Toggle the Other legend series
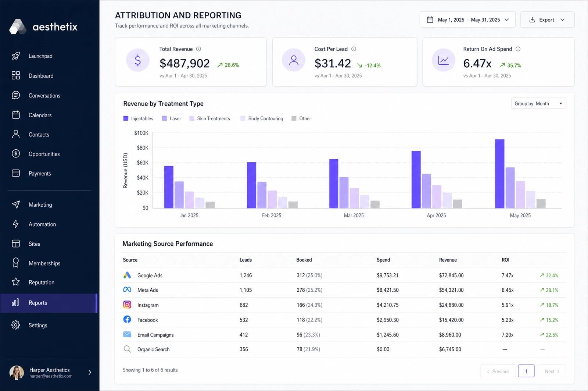Image resolution: width=588 pixels, height=391 pixels. (301, 118)
